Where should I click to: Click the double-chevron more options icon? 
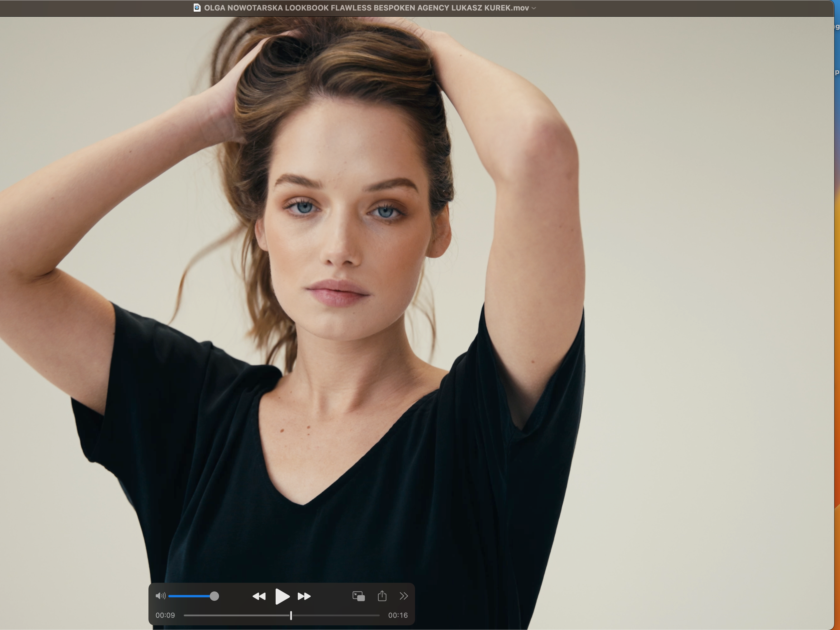(x=404, y=596)
